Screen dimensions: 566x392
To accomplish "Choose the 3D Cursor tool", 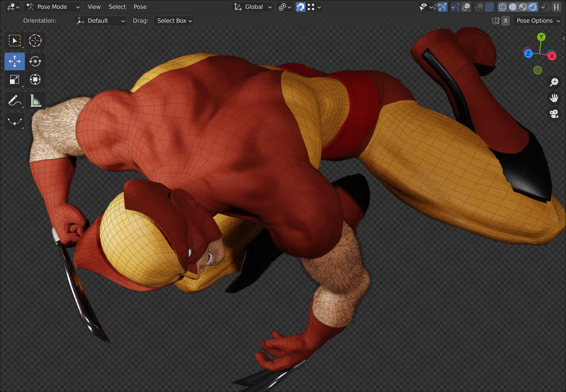I will coord(35,41).
